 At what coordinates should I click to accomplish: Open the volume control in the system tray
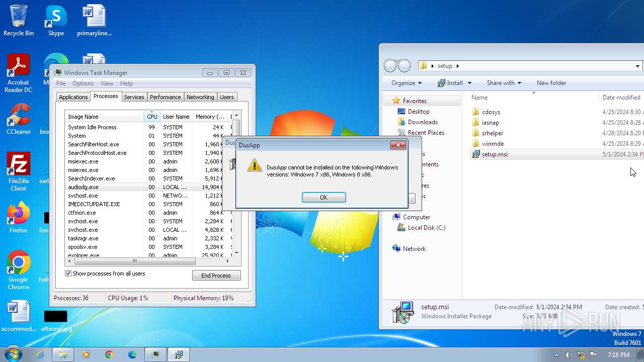pos(569,355)
